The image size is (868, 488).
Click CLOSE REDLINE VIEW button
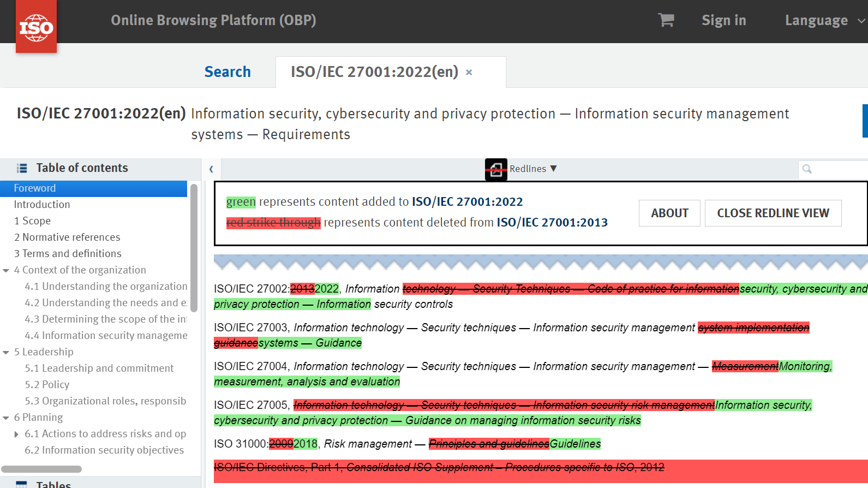click(773, 213)
